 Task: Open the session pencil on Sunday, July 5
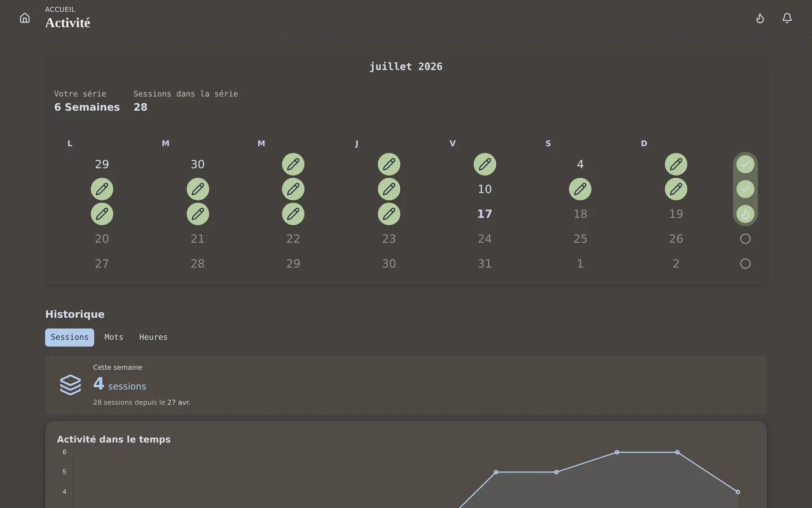coord(676,164)
